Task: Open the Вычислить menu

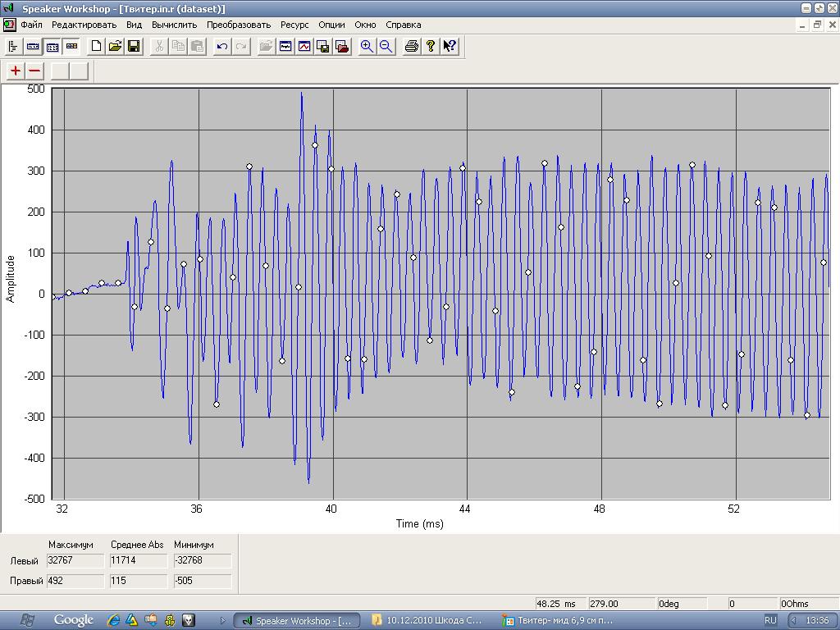Action: 174,25
